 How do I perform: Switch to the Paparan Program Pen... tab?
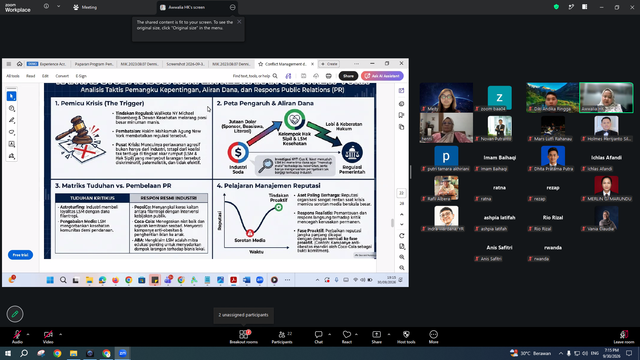[93, 64]
